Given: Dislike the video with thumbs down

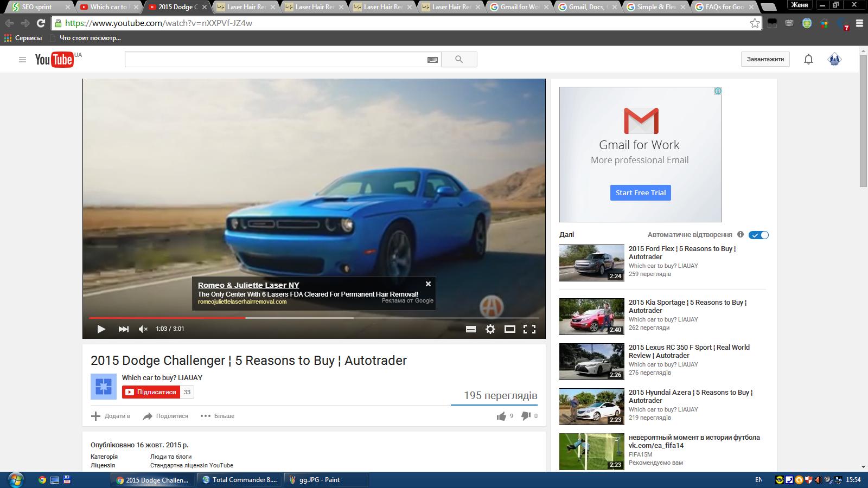Looking at the screenshot, I should tap(526, 416).
